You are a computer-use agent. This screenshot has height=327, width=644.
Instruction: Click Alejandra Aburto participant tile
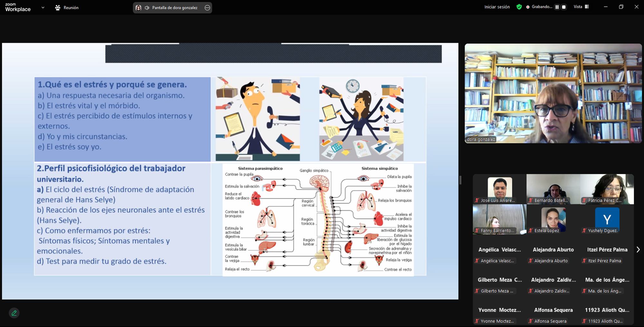(x=553, y=254)
